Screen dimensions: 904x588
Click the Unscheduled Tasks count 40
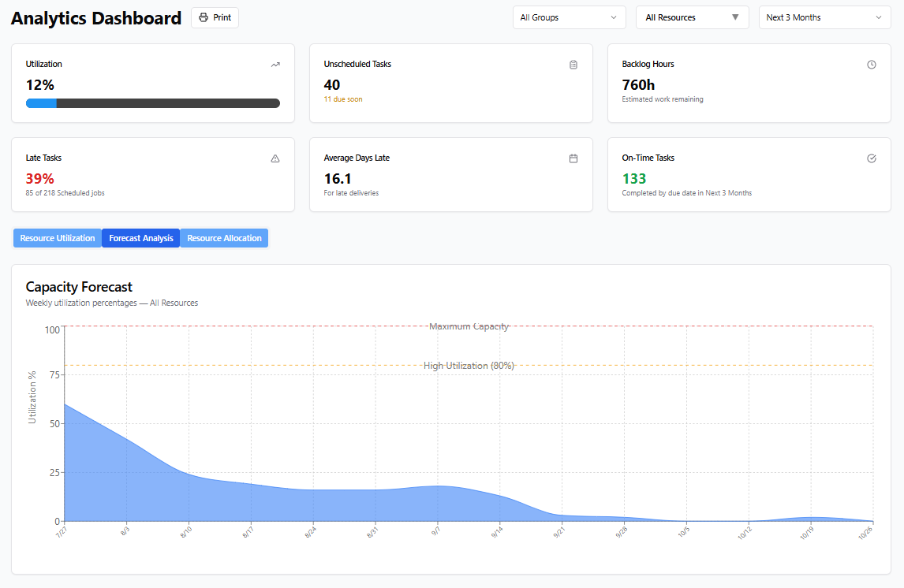tap(331, 84)
